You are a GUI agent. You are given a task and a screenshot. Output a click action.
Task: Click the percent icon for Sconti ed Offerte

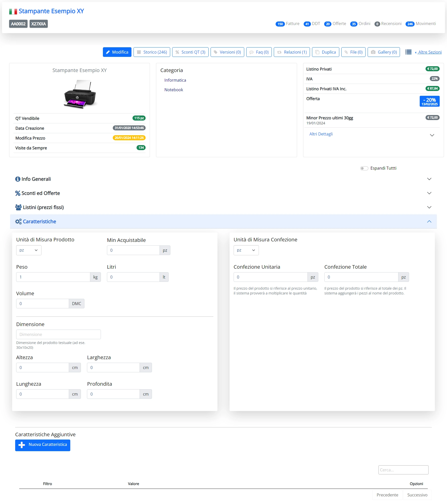(x=18, y=193)
